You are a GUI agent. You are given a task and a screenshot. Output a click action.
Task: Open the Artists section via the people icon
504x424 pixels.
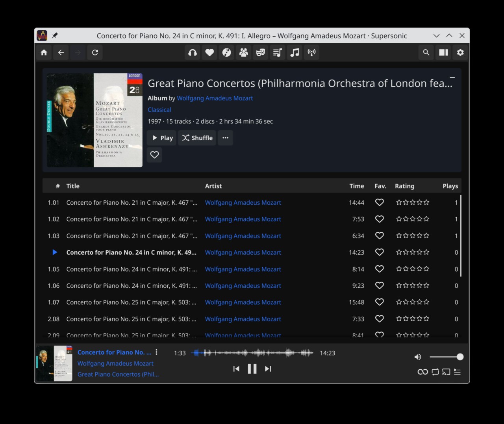pos(243,52)
